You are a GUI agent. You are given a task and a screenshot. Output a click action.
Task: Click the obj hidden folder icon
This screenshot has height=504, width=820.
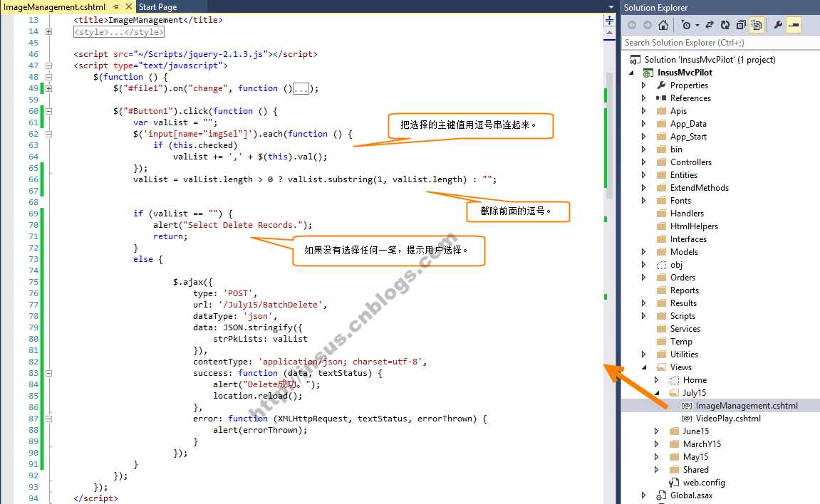pyautogui.click(x=661, y=265)
